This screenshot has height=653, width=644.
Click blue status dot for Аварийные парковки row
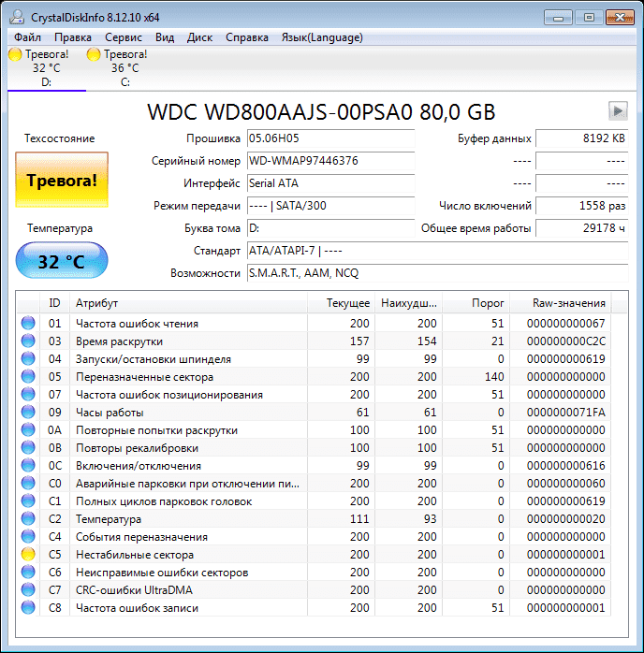(28, 483)
